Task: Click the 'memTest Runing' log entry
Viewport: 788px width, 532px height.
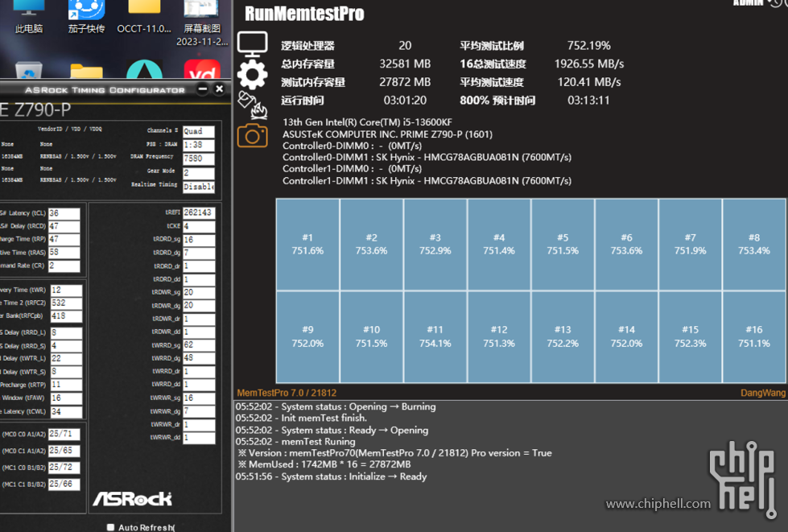Action: click(295, 442)
